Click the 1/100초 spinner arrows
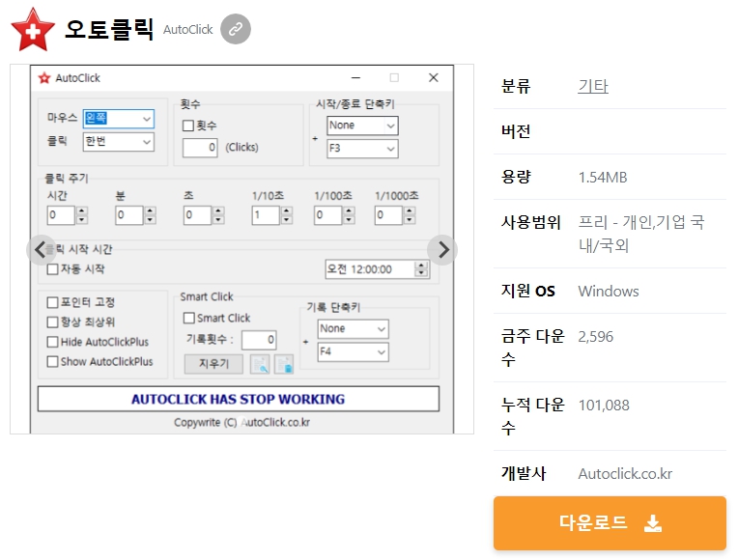 [349, 215]
